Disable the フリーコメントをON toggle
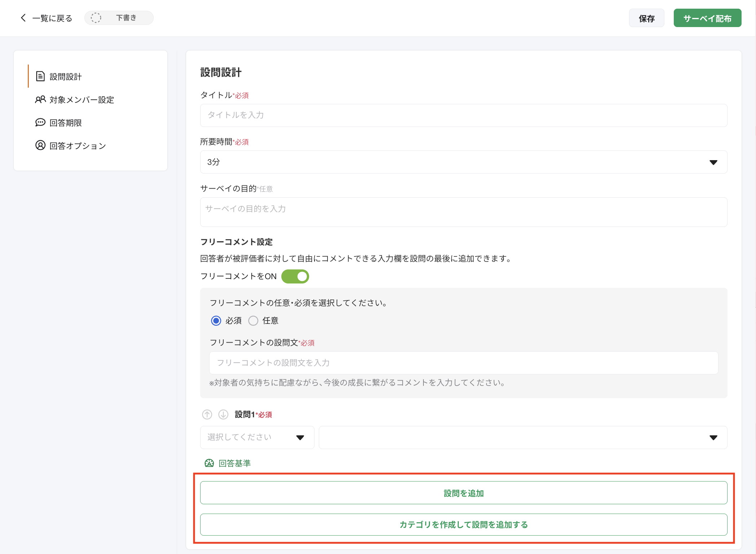756x554 pixels. point(295,276)
